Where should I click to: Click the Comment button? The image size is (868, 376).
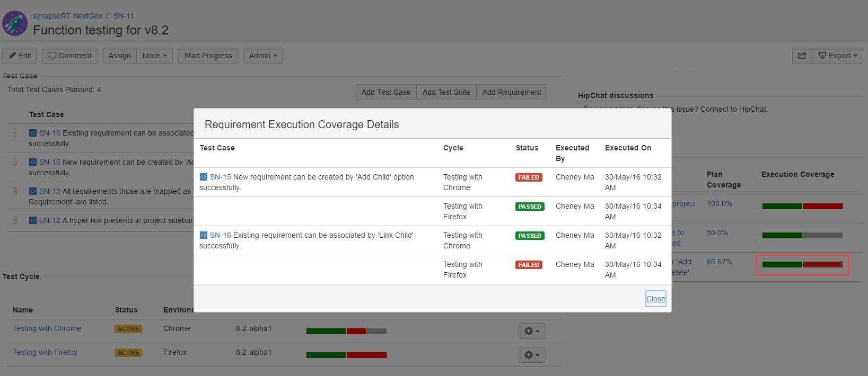coord(70,56)
